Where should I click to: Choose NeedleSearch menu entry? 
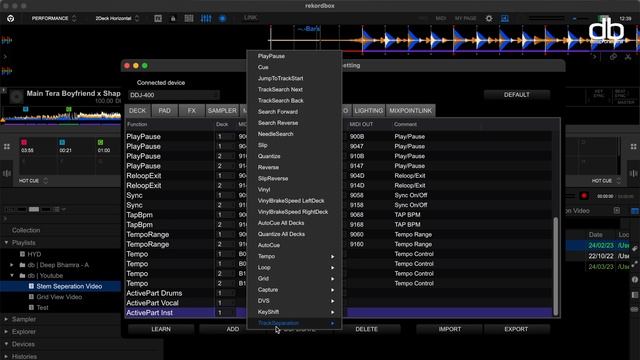(294, 134)
